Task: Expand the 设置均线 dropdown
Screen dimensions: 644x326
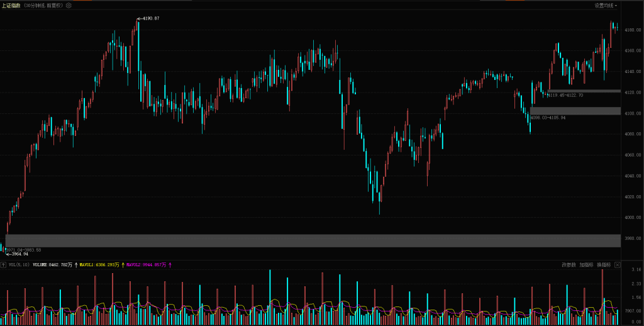Action: point(606,5)
